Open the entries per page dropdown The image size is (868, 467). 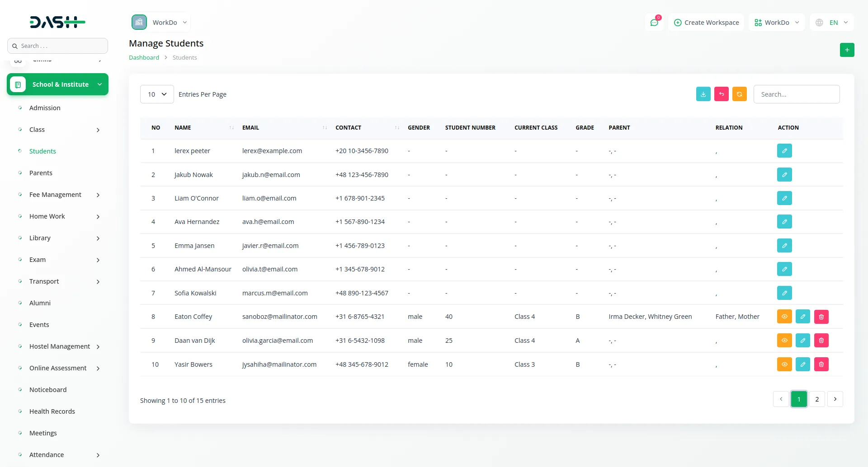(157, 94)
